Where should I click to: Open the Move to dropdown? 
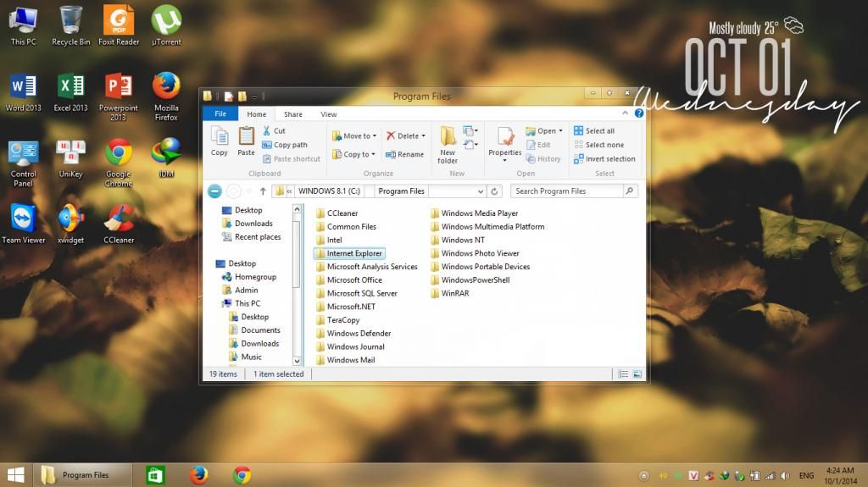pos(353,136)
